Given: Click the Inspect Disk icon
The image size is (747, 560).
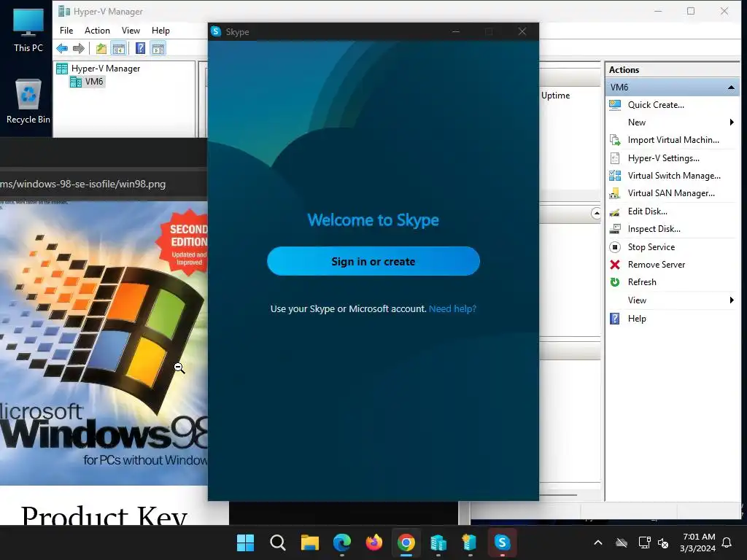Looking at the screenshot, I should click(x=615, y=229).
